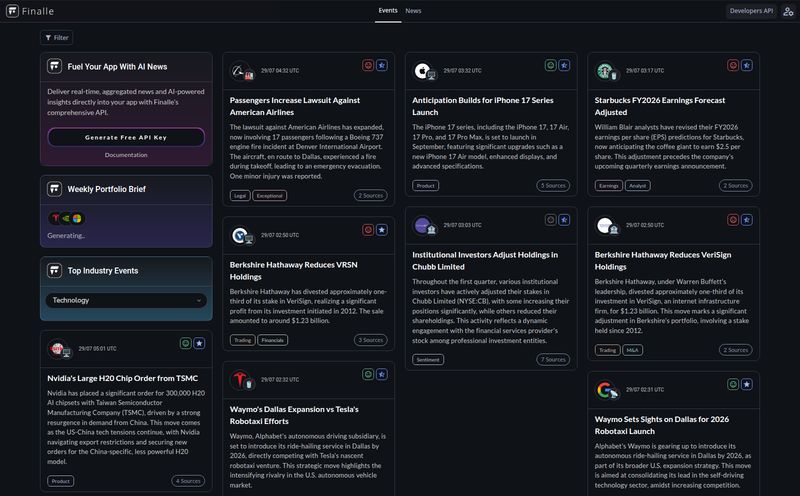Viewport: 800px width, 496px height.
Task: Select the Legal tag
Action: click(240, 195)
